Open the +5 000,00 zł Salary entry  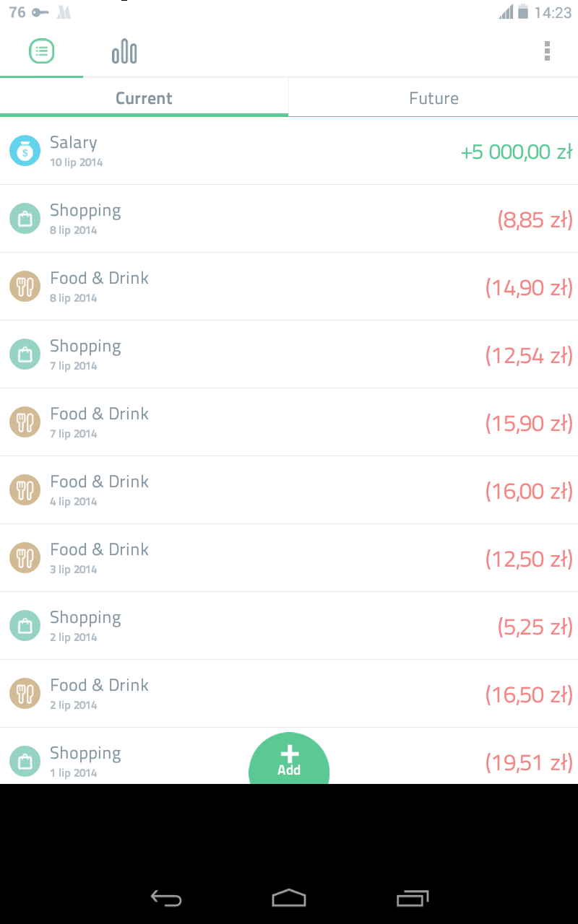tap(289, 151)
